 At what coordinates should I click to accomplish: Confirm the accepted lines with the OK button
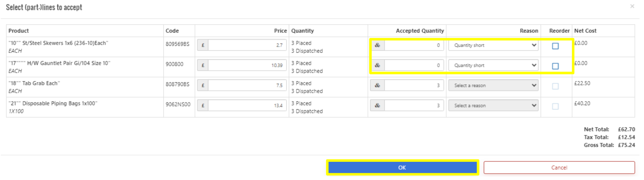402,168
